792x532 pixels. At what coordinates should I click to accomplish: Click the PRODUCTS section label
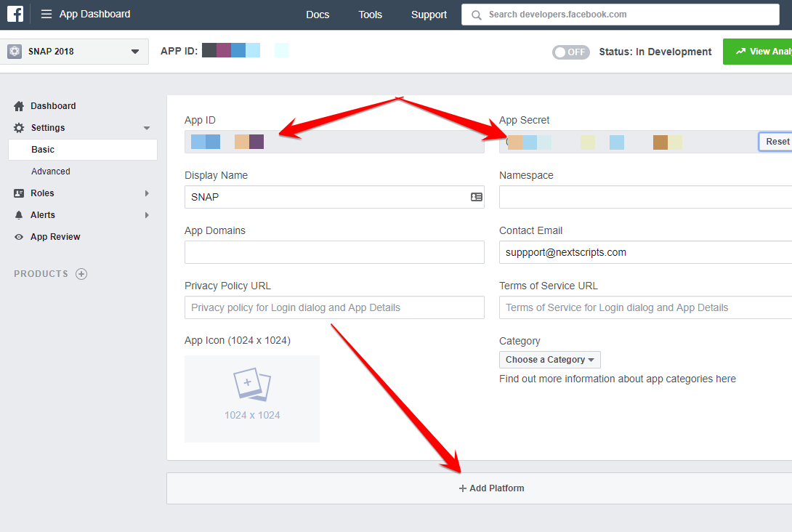(x=41, y=274)
